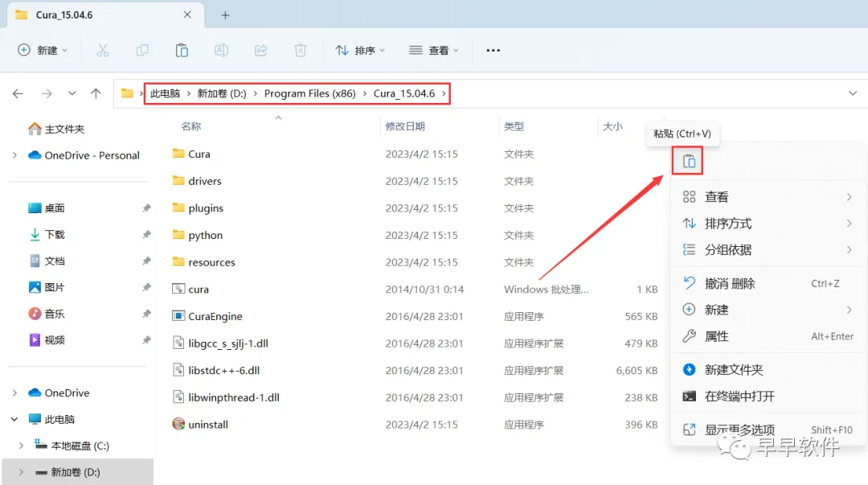Open 下载 in quick access
Screen dimensions: 868x485
click(x=47, y=235)
